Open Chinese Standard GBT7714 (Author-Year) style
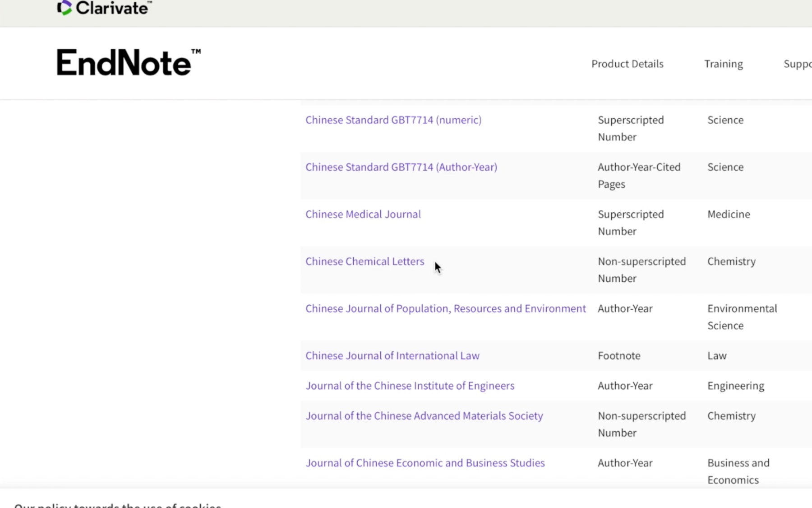Screen dimensions: 812x508 click(x=401, y=167)
